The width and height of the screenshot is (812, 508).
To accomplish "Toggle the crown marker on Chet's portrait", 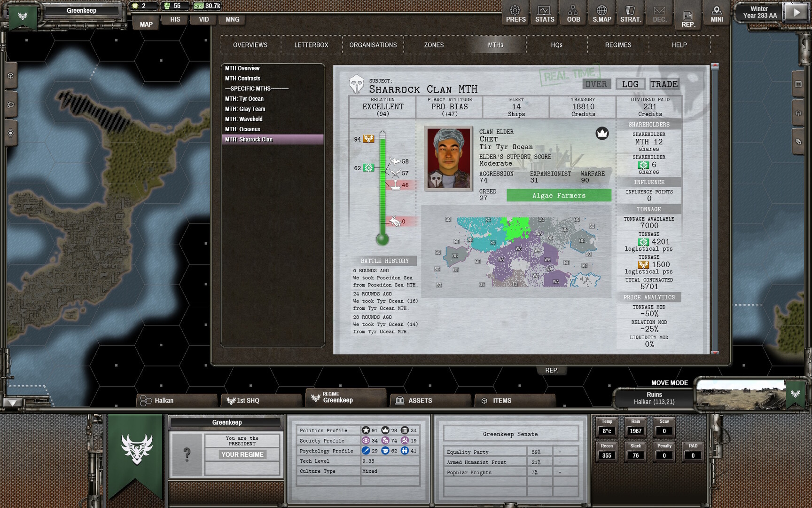I will tap(602, 133).
